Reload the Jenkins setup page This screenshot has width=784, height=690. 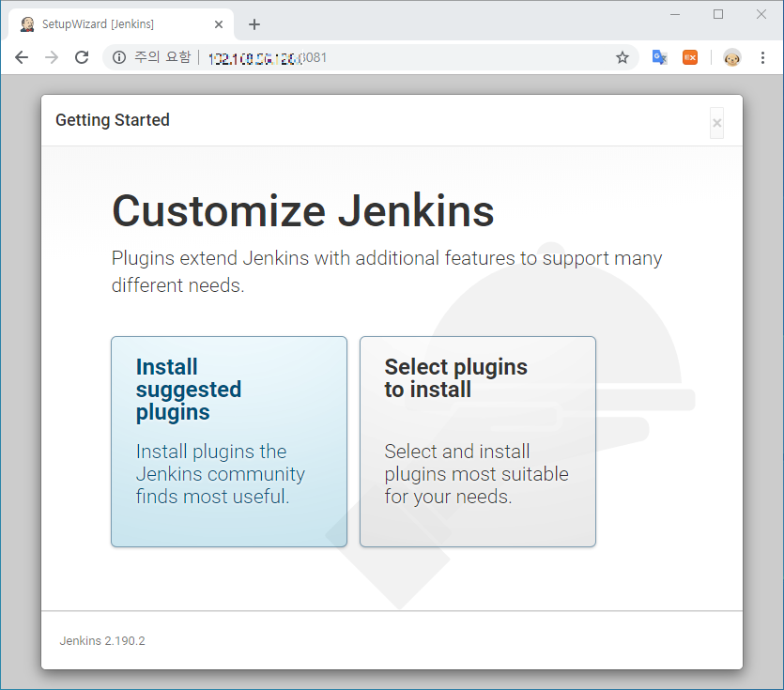point(82,57)
